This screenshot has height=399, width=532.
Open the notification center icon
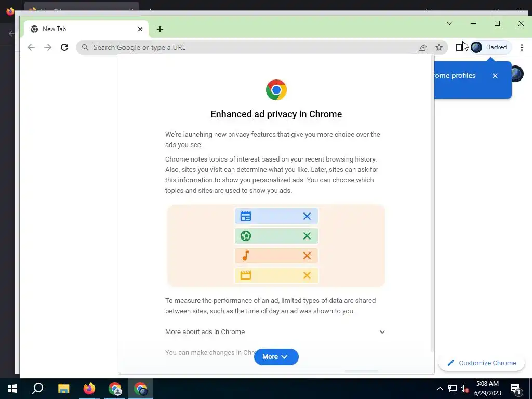tap(516, 389)
